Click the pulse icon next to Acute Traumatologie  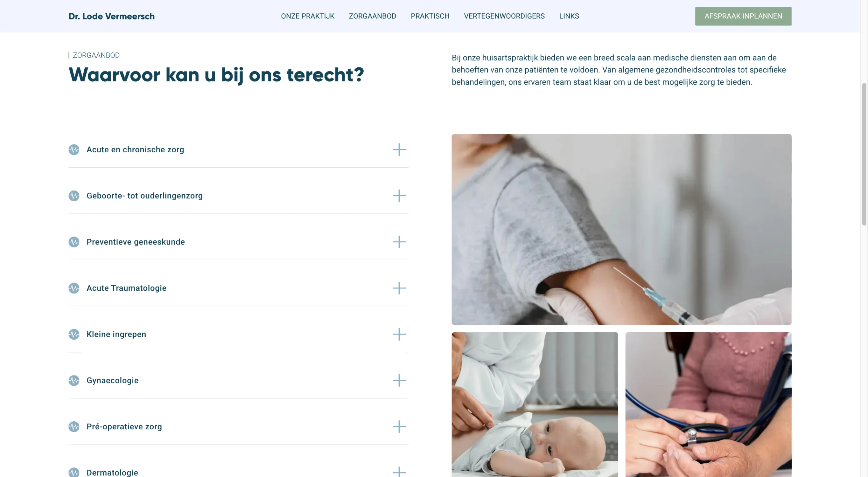[x=74, y=288]
